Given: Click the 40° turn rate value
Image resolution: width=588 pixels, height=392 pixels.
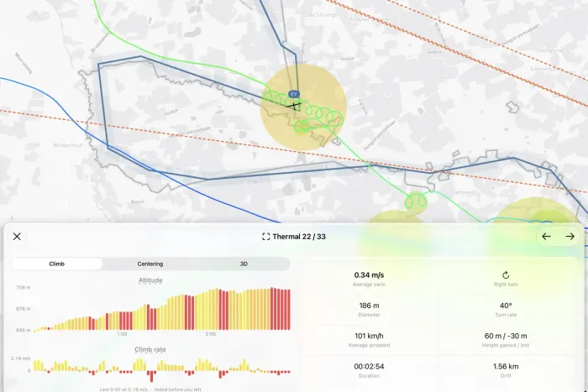Looking at the screenshot, I should click(x=506, y=306).
